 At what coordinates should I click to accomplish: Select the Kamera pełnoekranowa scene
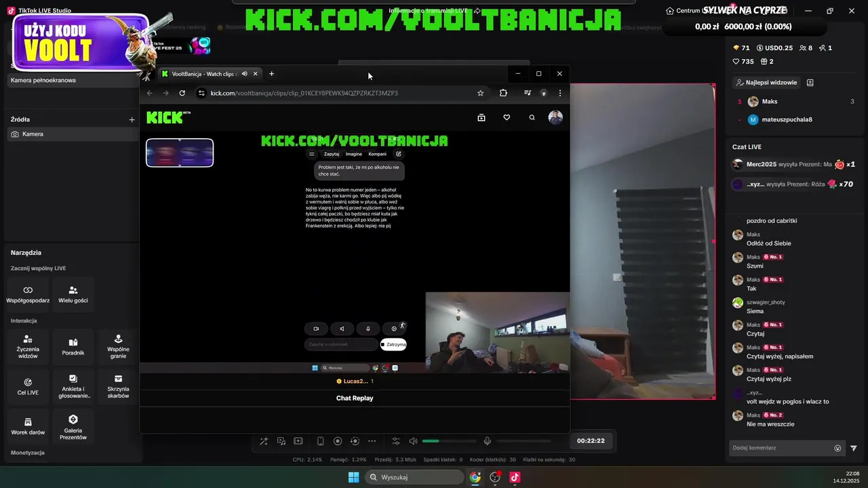coord(71,80)
